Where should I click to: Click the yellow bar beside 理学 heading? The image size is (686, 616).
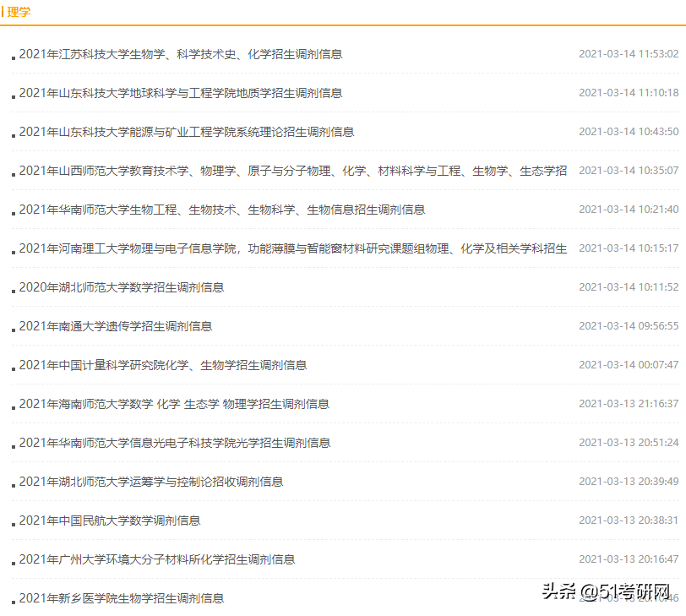pos(3,12)
